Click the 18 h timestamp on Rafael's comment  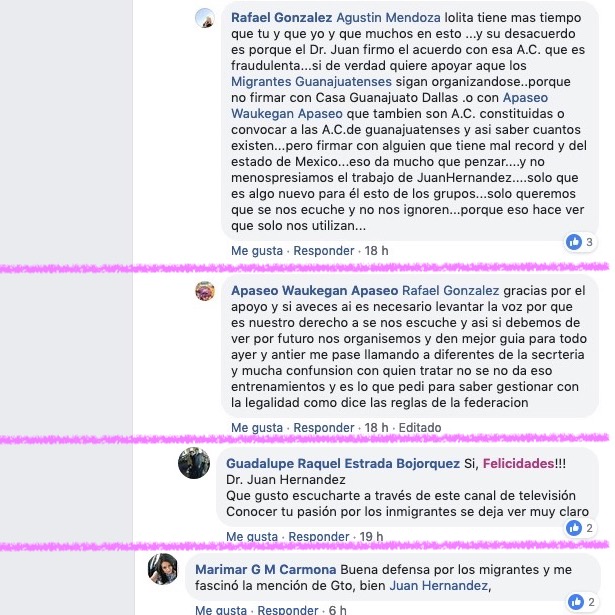(x=377, y=251)
